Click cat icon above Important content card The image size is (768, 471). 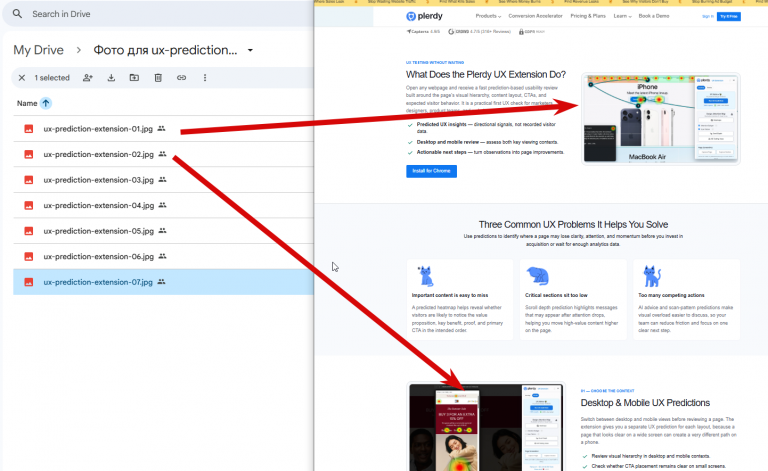[425, 276]
